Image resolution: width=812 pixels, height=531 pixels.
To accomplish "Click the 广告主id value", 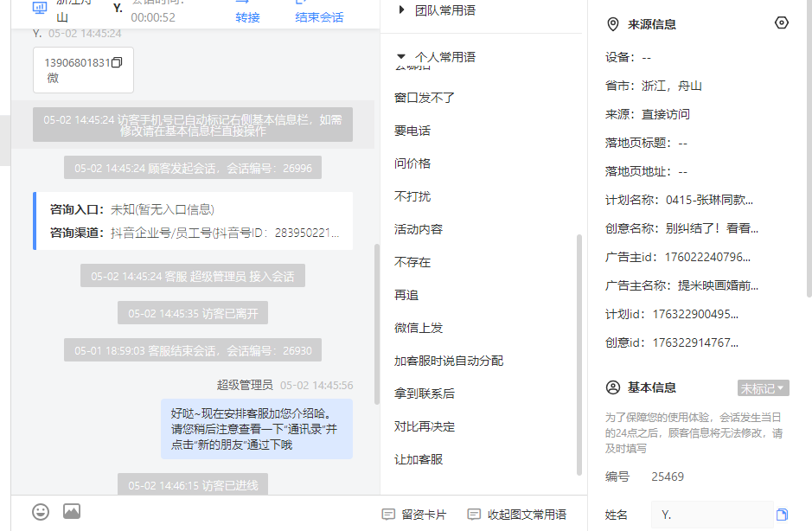I will pyautogui.click(x=707, y=257).
